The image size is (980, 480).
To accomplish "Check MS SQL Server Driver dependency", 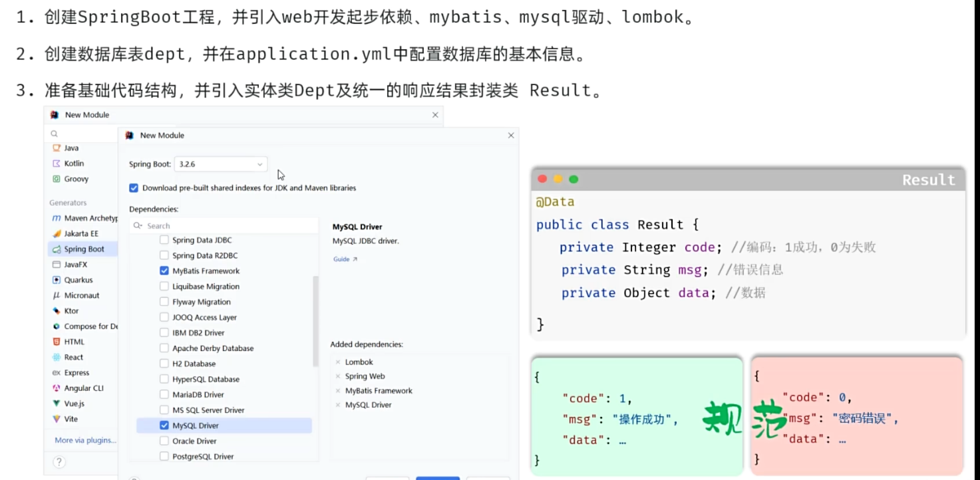I will tap(164, 410).
